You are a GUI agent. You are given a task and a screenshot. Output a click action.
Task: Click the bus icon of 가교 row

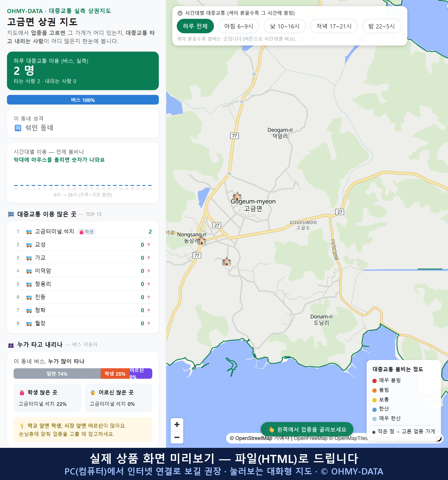[x=29, y=258]
